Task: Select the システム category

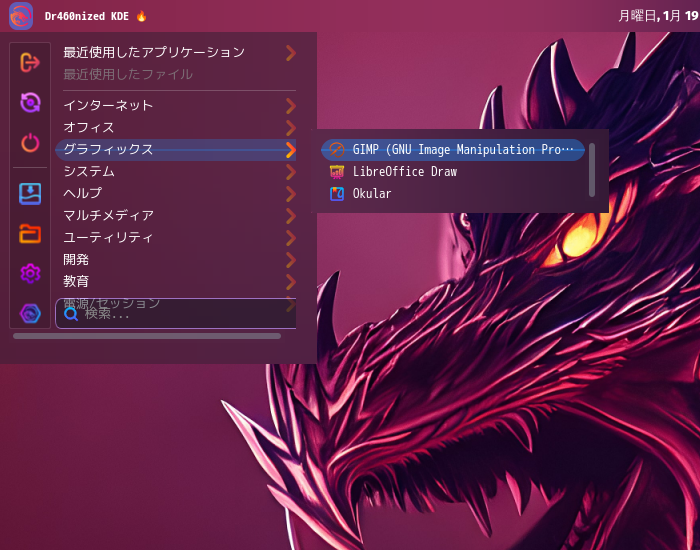Action: (175, 171)
